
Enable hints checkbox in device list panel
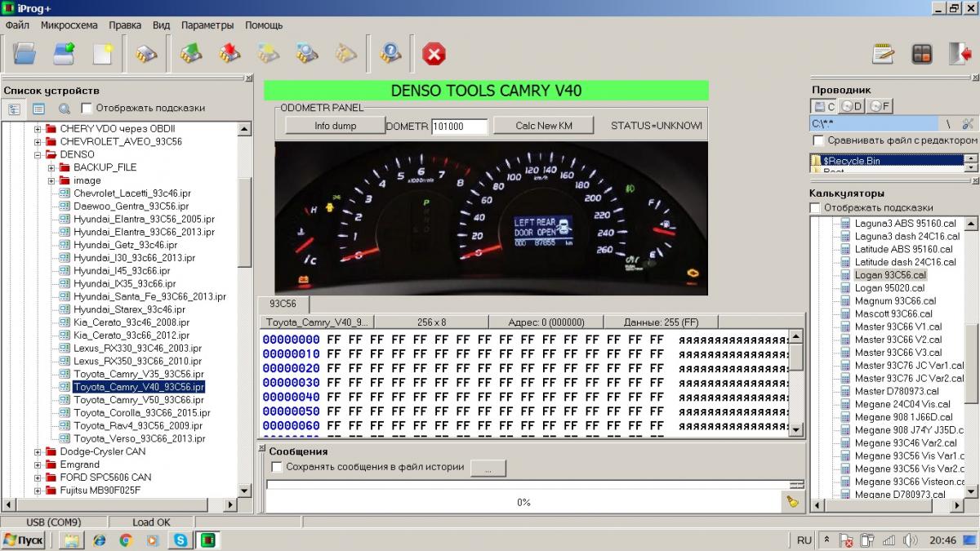(x=87, y=108)
